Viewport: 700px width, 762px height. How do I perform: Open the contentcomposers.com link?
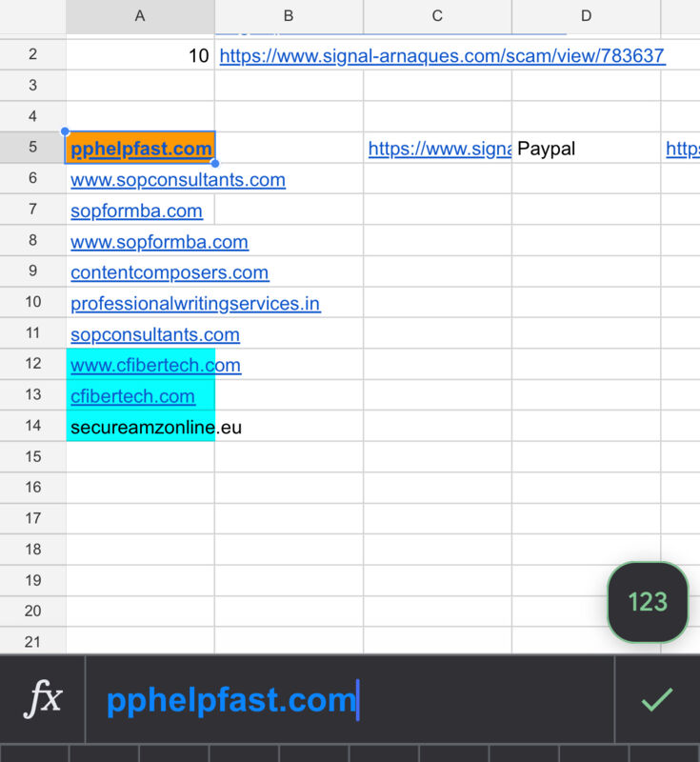coord(170,272)
